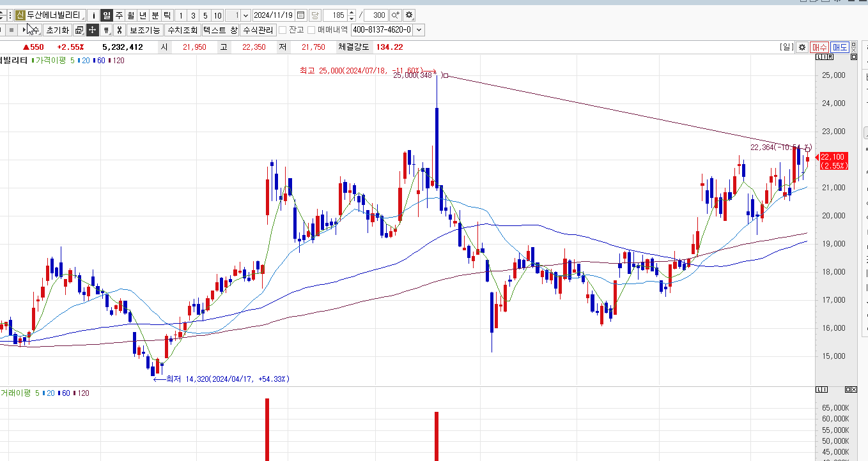Image resolution: width=868 pixels, height=461 pixels.
Task: Click the 보조기능 button
Action: (144, 30)
